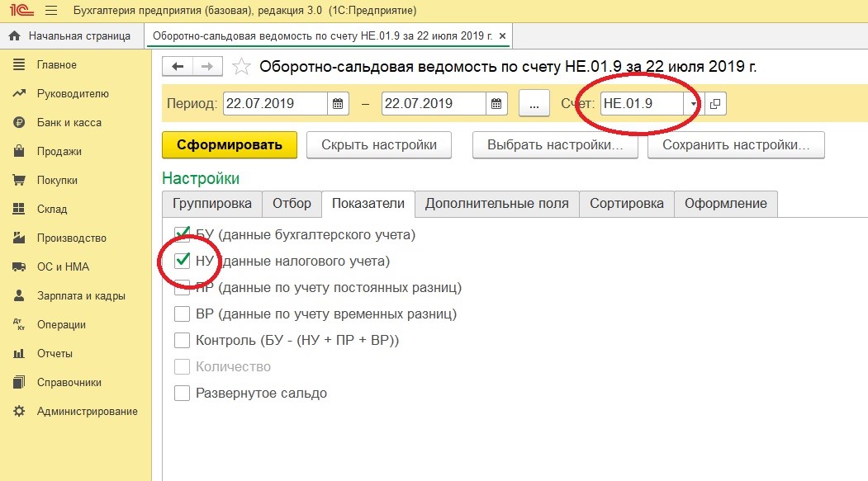Enable ПР постоянных разниц checkbox
The height and width of the screenshot is (481, 868).
click(183, 288)
